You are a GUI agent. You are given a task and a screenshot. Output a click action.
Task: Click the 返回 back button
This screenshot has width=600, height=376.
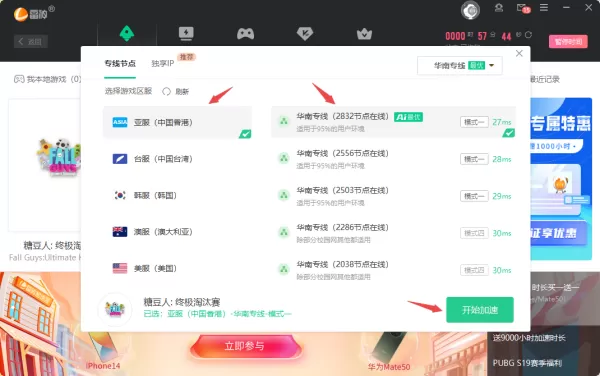[31, 41]
